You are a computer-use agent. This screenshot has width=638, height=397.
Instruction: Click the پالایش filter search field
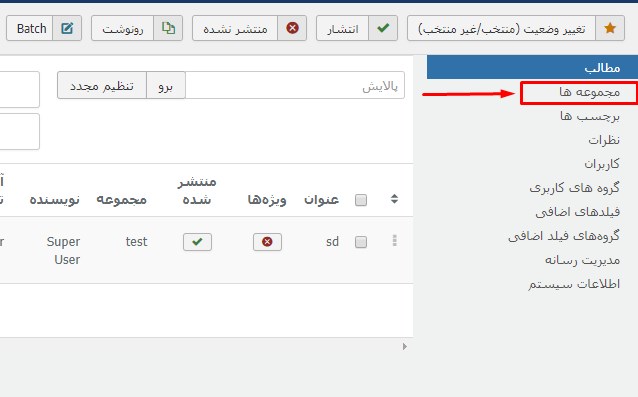click(x=295, y=85)
